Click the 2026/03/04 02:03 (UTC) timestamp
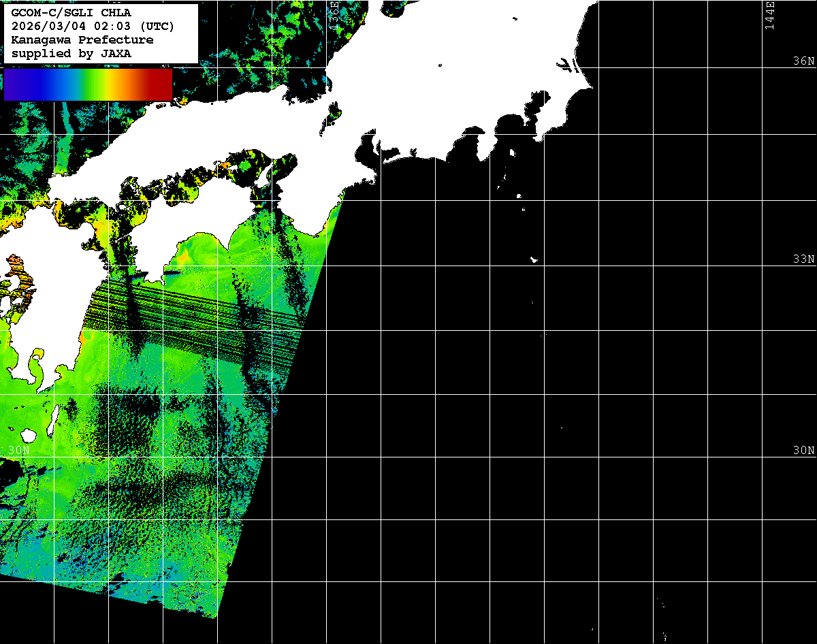The height and width of the screenshot is (644, 817). (93, 27)
